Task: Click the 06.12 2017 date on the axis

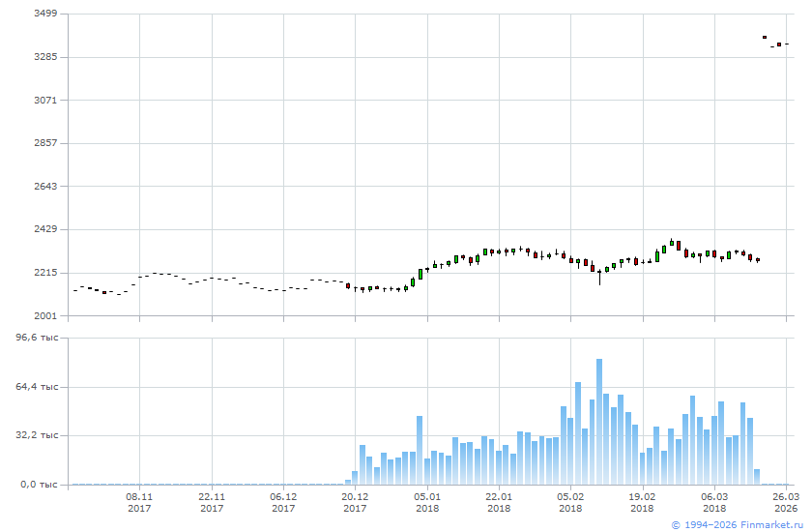Action: pos(283,501)
